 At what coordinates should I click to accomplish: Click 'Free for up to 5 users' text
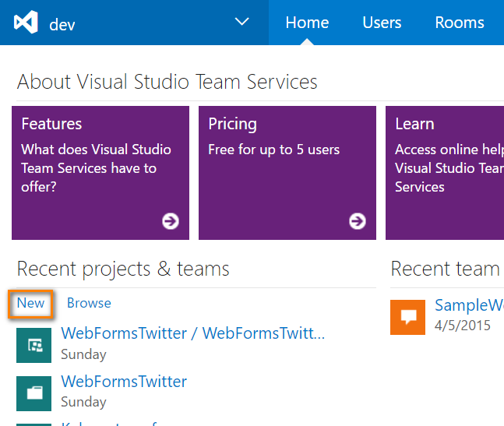[274, 150]
